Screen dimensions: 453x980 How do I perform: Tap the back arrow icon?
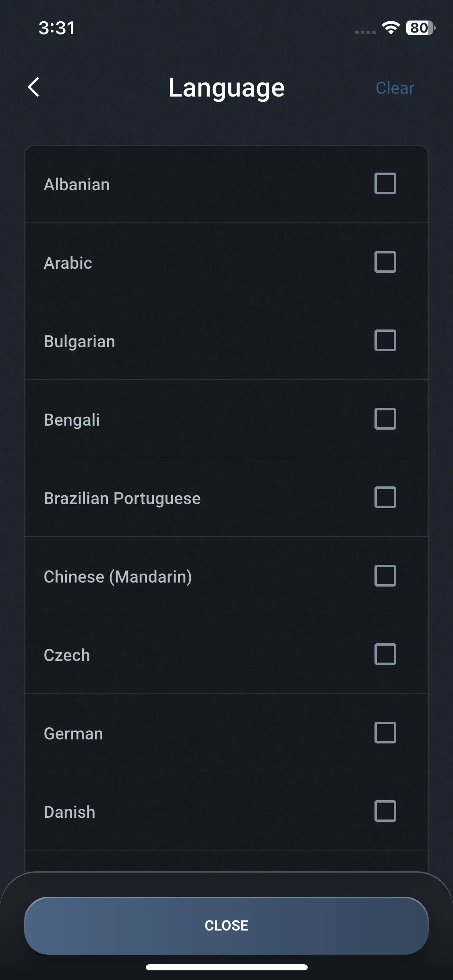click(x=34, y=87)
